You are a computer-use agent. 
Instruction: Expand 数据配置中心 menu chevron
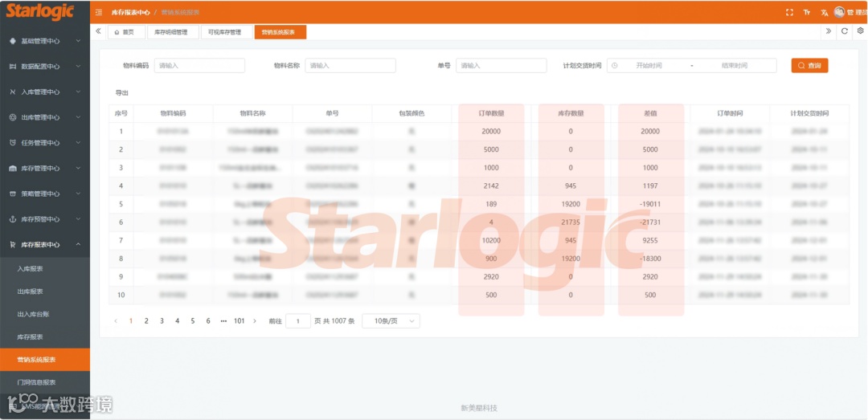tap(78, 67)
